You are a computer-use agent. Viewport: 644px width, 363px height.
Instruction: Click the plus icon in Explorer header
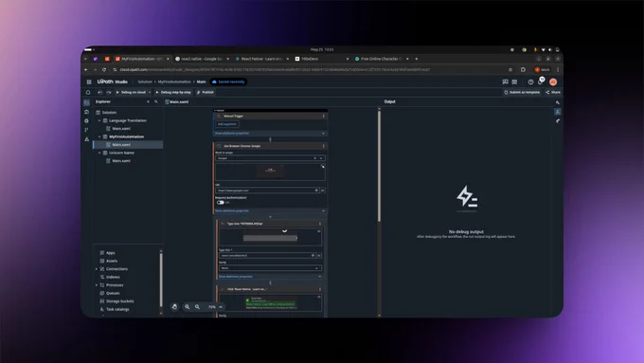click(x=149, y=101)
